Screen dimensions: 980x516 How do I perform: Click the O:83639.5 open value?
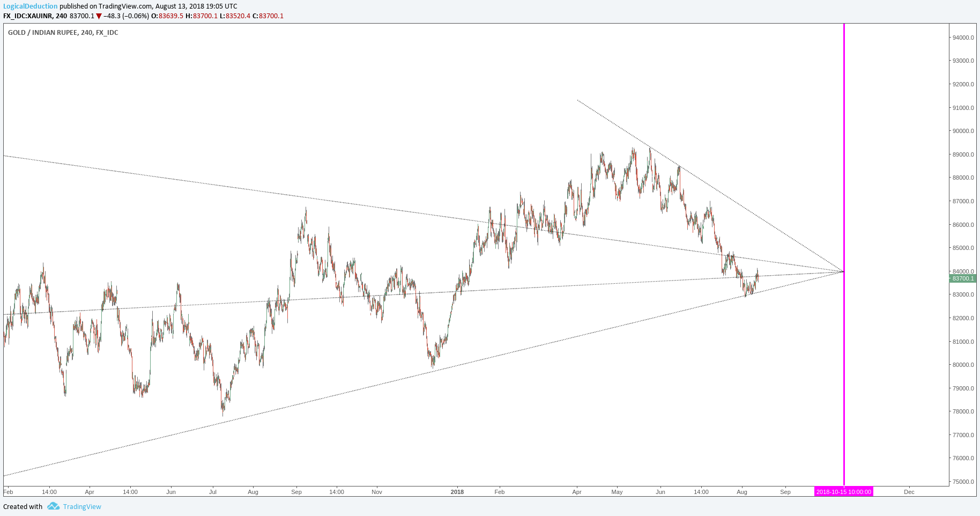coord(167,16)
